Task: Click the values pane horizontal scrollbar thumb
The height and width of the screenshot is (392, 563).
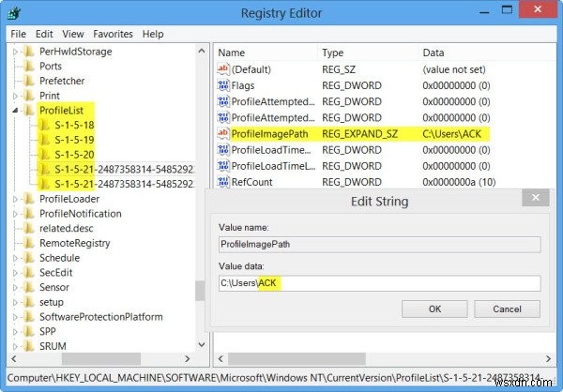Action: point(297,358)
